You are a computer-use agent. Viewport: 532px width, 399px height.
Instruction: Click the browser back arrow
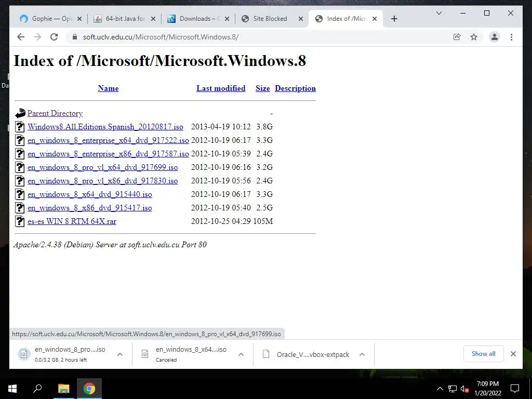21,37
